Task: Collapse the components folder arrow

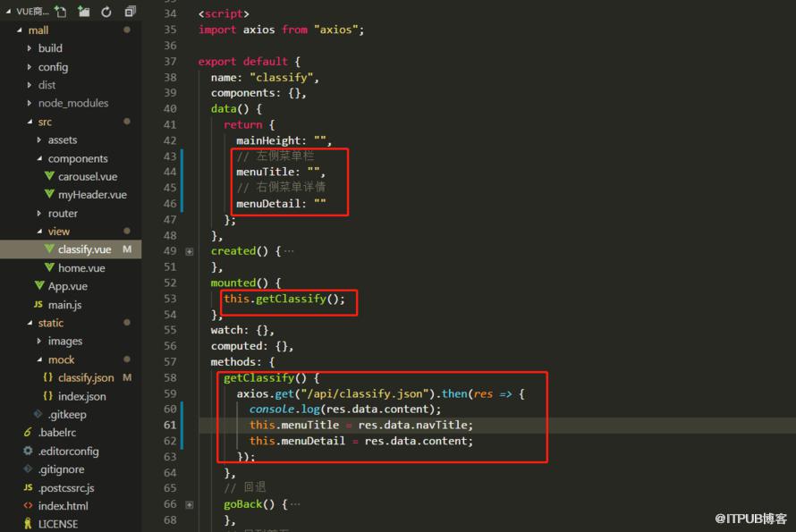Action: tap(39, 158)
